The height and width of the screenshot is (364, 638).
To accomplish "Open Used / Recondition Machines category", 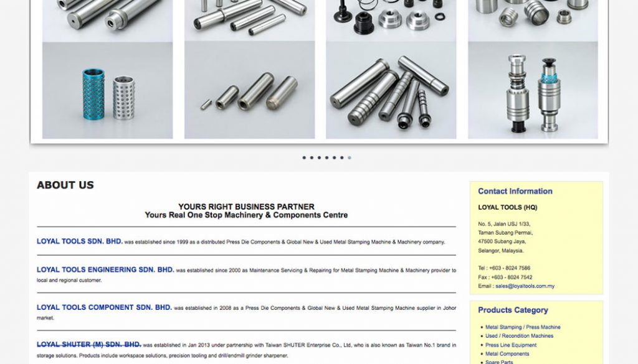I will [x=519, y=336].
